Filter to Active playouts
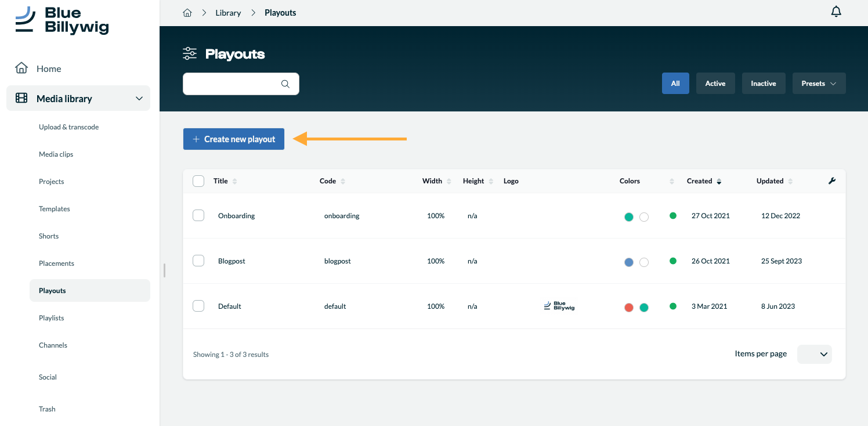 [x=715, y=84]
